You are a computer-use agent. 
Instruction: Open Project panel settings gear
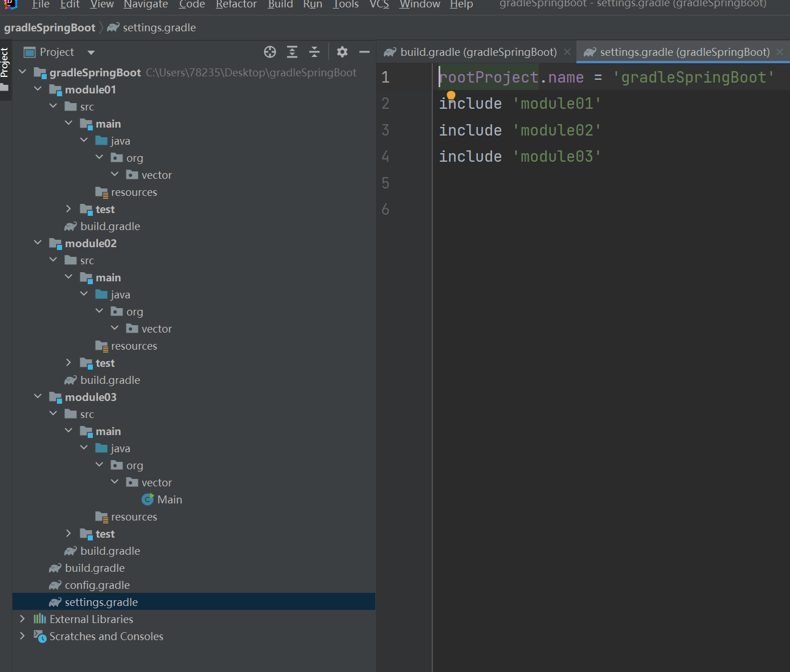(342, 52)
